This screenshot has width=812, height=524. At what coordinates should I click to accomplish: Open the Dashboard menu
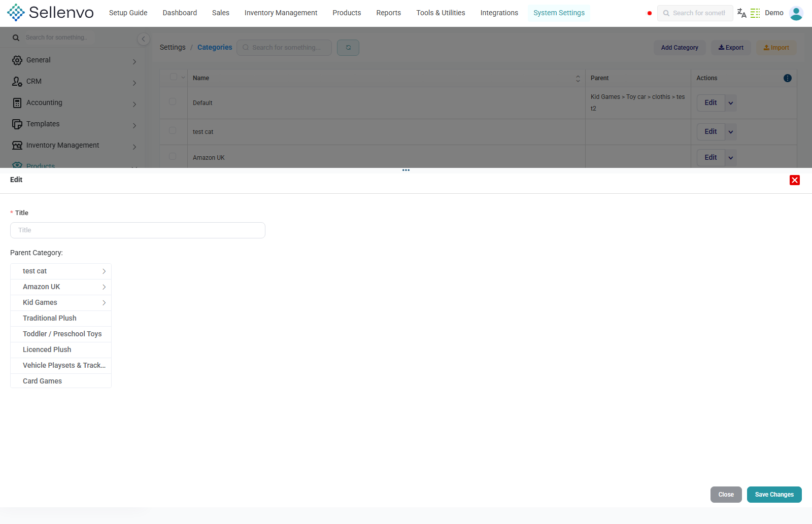(180, 13)
